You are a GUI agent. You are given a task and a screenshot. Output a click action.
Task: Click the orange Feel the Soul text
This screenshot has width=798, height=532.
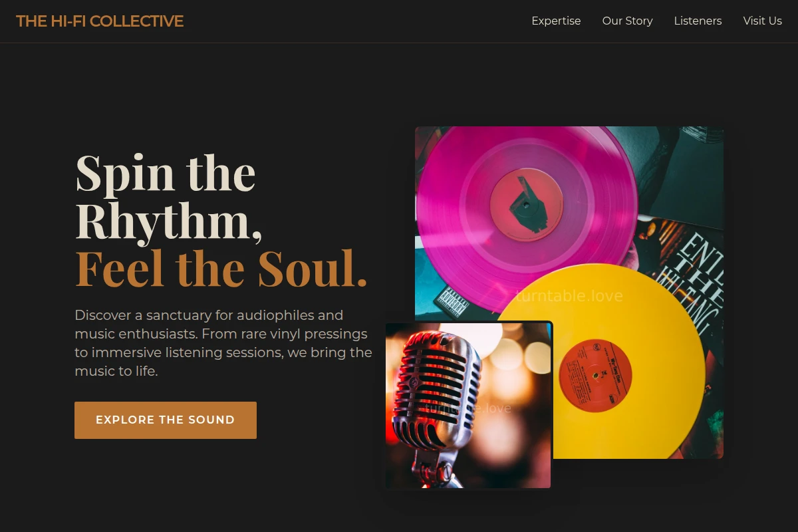pos(221,269)
